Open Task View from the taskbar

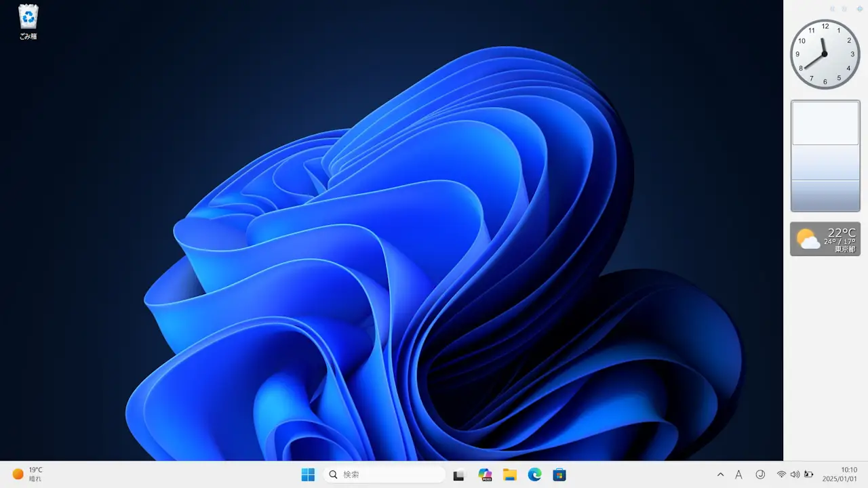coord(459,474)
